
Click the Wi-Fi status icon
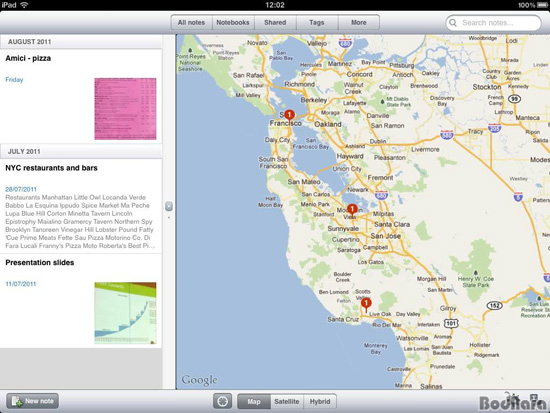point(24,5)
